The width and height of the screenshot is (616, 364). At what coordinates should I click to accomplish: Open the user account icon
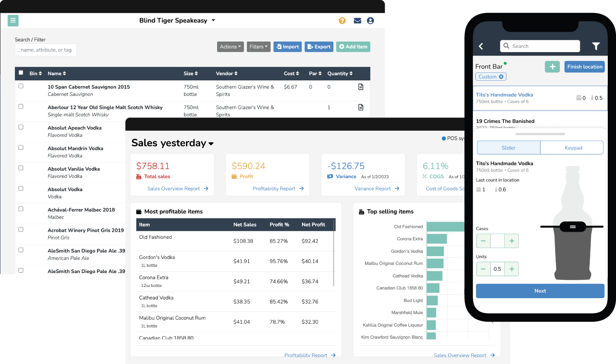click(370, 21)
